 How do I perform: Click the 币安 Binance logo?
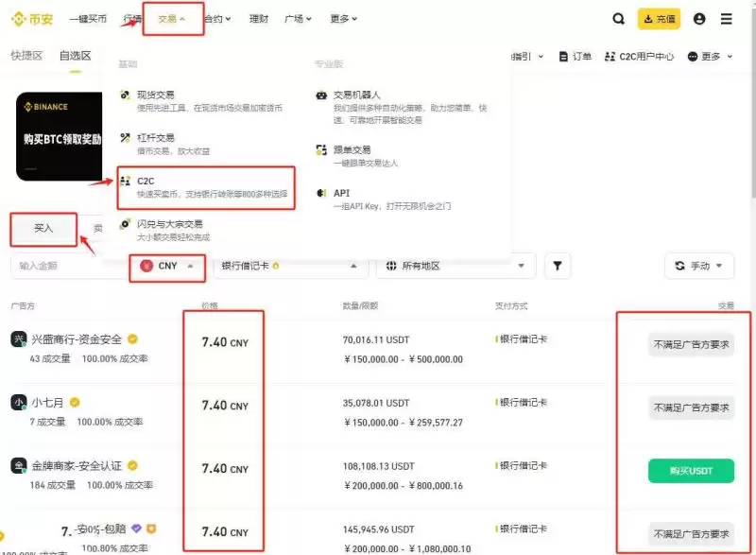[32, 18]
